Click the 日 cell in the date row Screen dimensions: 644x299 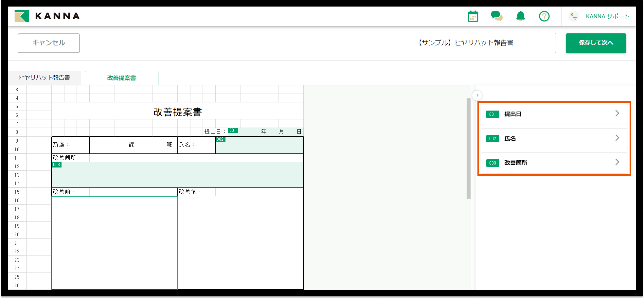299,132
